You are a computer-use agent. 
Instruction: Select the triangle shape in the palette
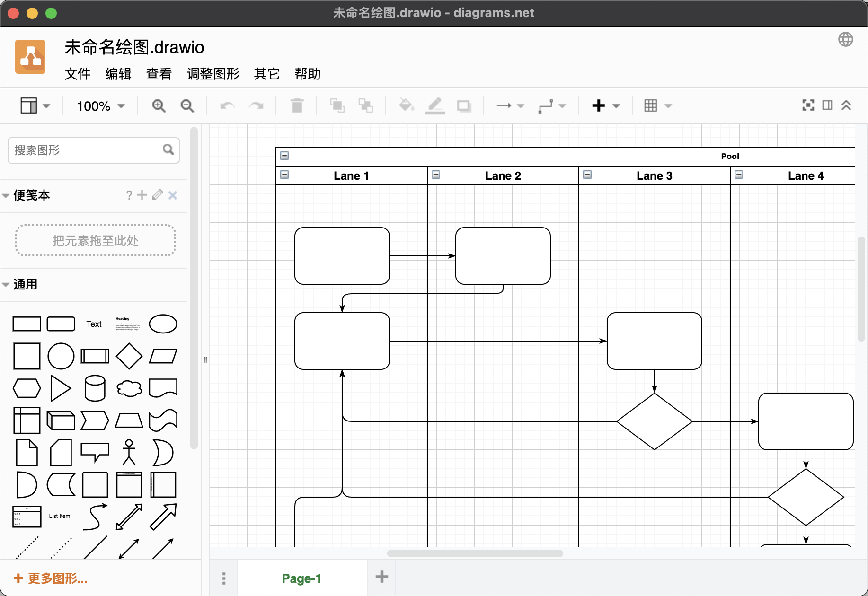click(x=61, y=388)
